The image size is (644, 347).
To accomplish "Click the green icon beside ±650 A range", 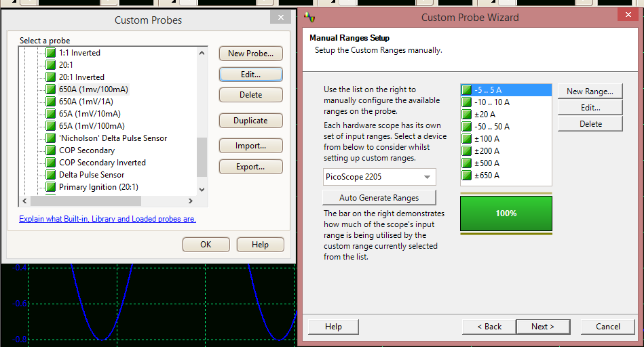I will (466, 176).
